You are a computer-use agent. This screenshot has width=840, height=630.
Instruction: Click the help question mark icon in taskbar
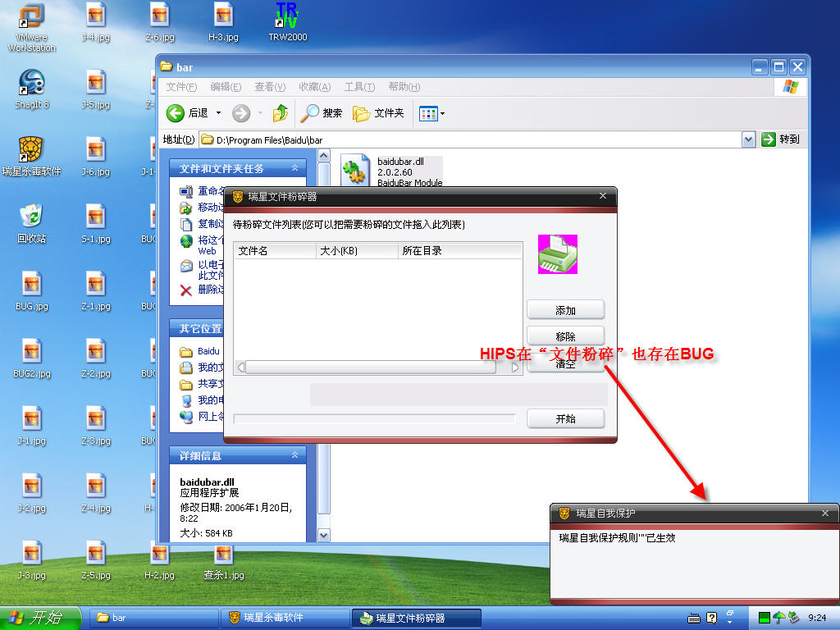[x=711, y=619]
